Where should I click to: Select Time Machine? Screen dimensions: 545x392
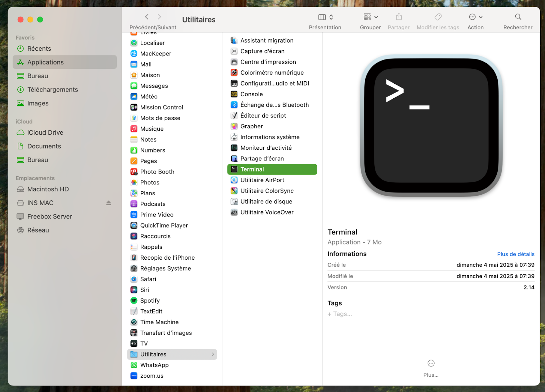coord(159,322)
